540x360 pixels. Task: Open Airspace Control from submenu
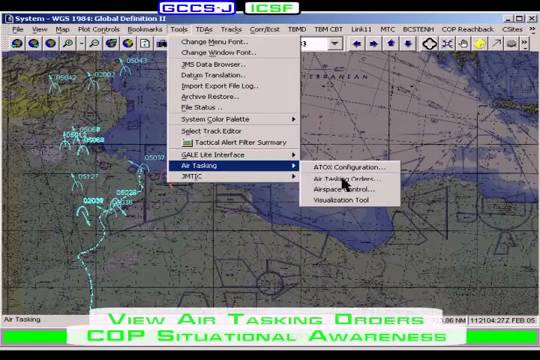(350, 189)
